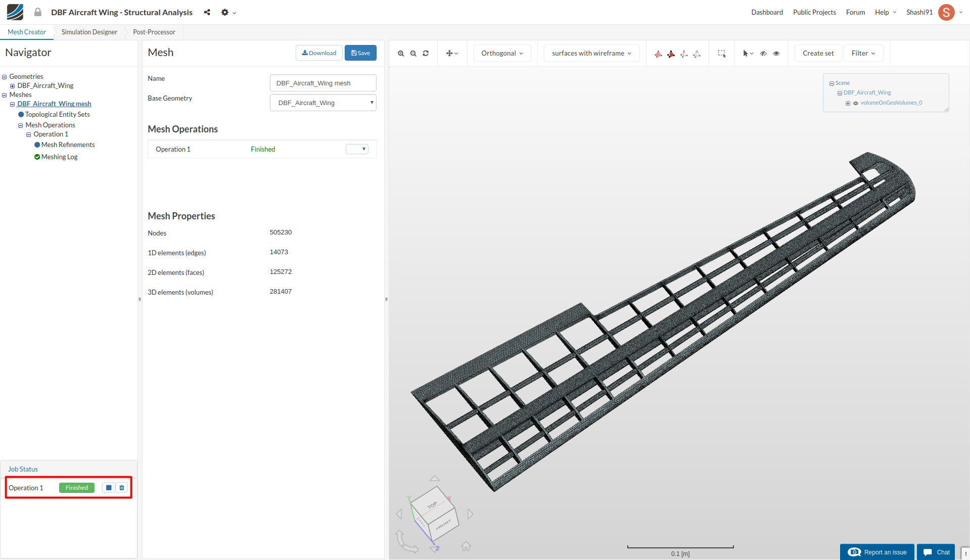Viewport: 970px width, 560px height.
Task: Zoom out in the mesh viewer
Action: (x=413, y=54)
